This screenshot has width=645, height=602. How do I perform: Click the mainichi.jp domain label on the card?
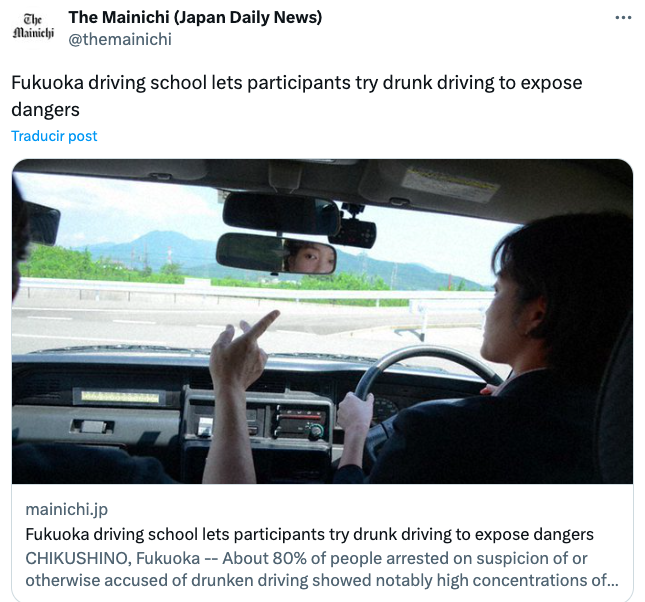67,509
